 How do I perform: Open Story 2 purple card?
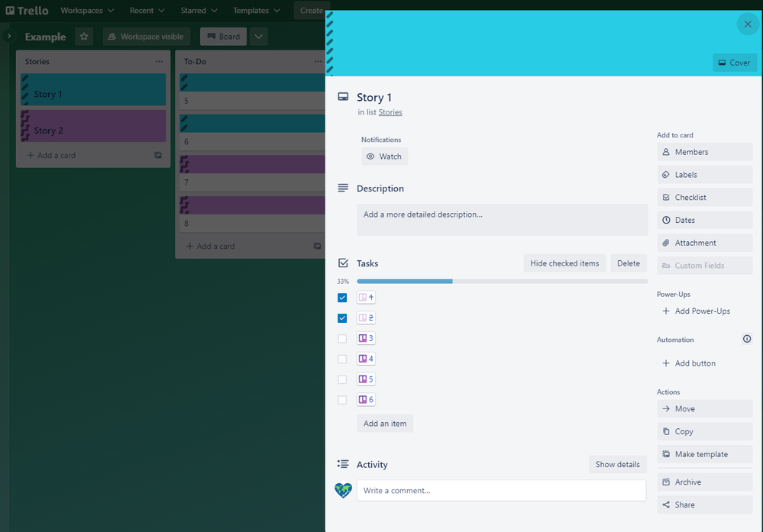point(93,126)
